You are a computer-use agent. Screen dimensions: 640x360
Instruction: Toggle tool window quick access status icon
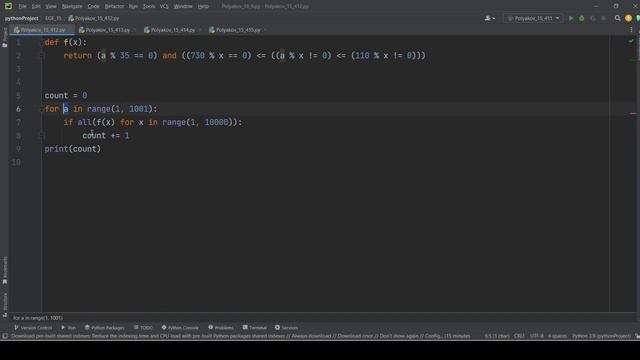(4, 336)
